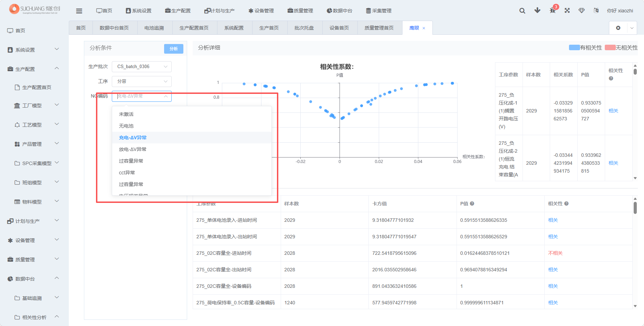Toggle fullscreen with the expand arrows icon

pyautogui.click(x=567, y=11)
